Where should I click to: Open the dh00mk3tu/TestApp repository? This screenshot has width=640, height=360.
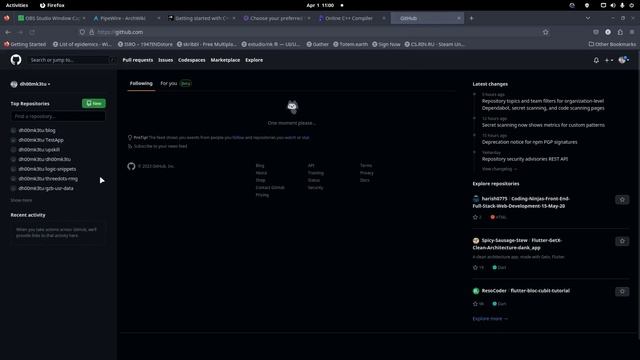point(41,140)
